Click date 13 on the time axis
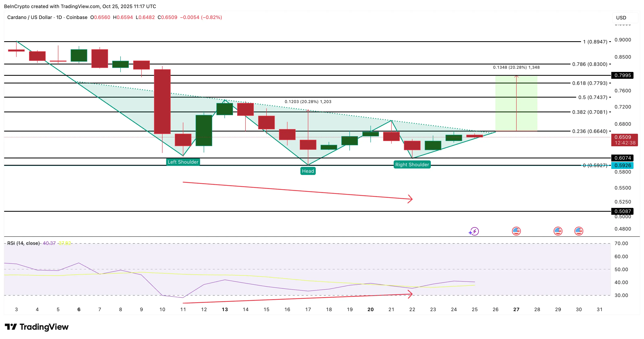The width and height of the screenshot is (644, 339). click(225, 310)
